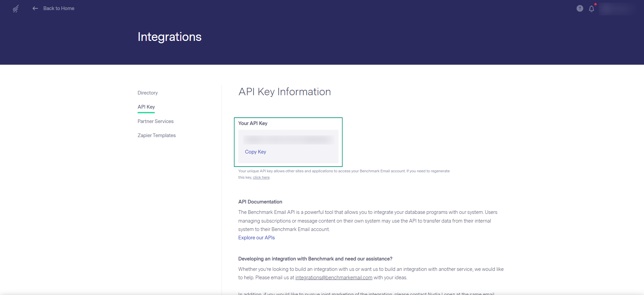This screenshot has width=644, height=295.
Task: Click the 'Your API Key' label
Action: [x=253, y=123]
